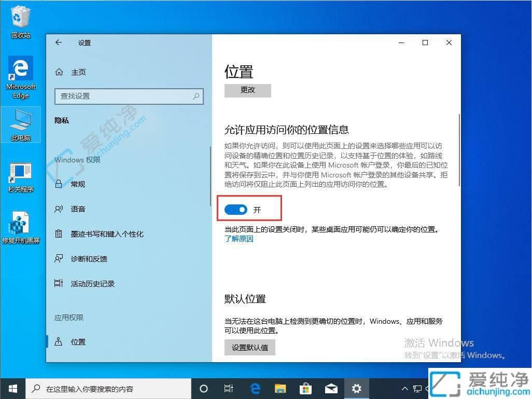This screenshot has height=399, width=532.
Task: Select the Microsoft Edge desktop shortcut
Action: pos(21,78)
